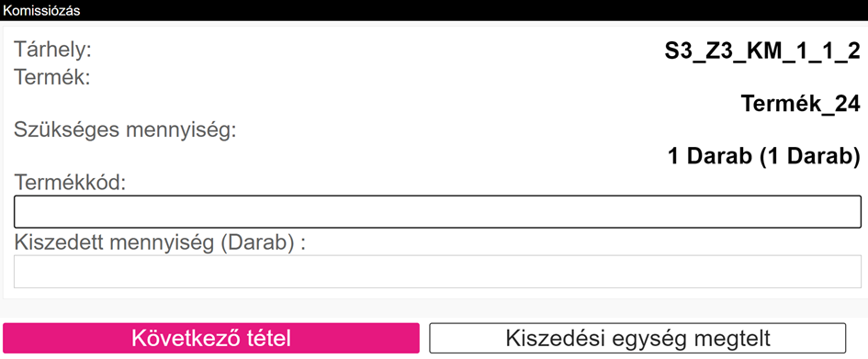Select the Komissiózás title in header bar

(41, 10)
